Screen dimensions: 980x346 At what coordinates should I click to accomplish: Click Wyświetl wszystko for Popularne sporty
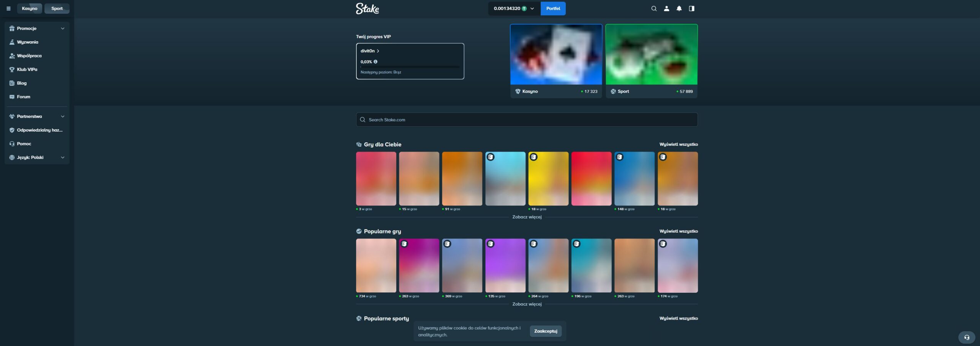678,318
